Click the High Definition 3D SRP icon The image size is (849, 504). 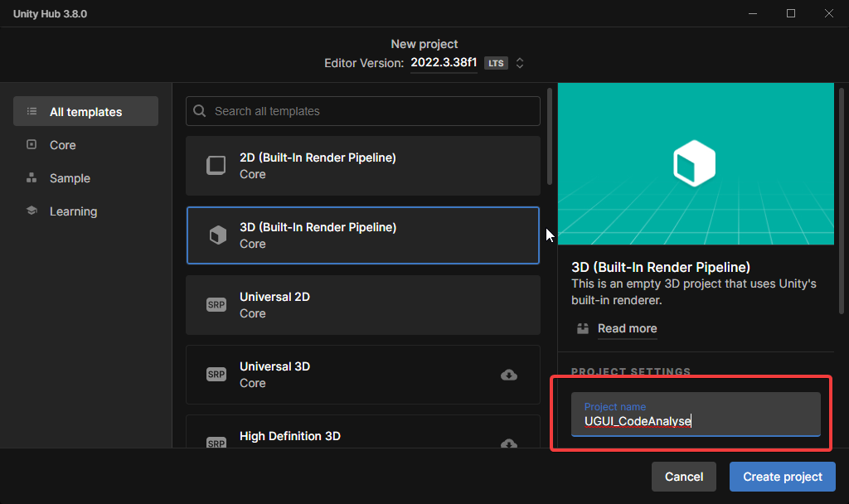click(x=216, y=443)
